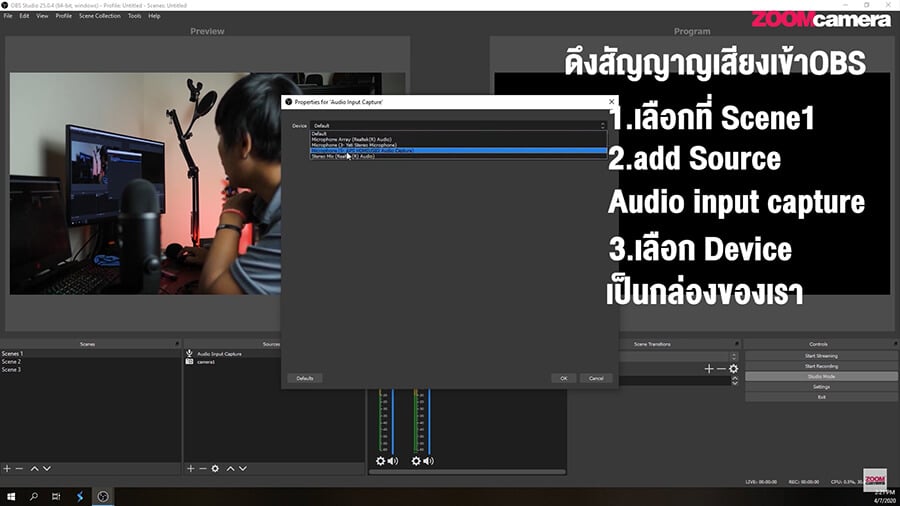The width and height of the screenshot is (900, 506).
Task: Open the View menu
Action: tap(42, 16)
